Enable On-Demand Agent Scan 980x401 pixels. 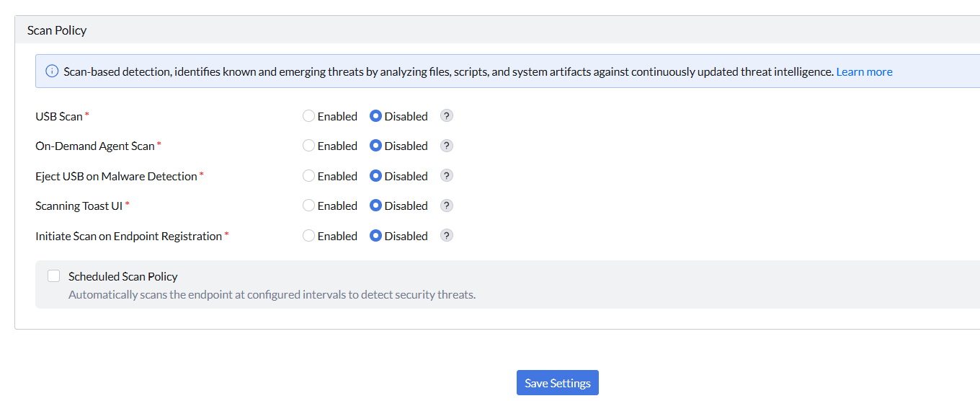click(308, 146)
